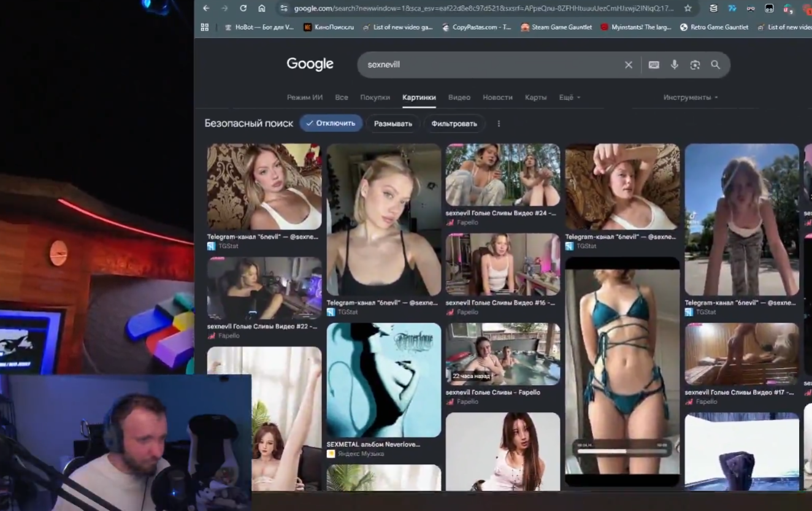Select the Отключить SafeSearch option
This screenshot has height=511, width=812.
click(331, 123)
